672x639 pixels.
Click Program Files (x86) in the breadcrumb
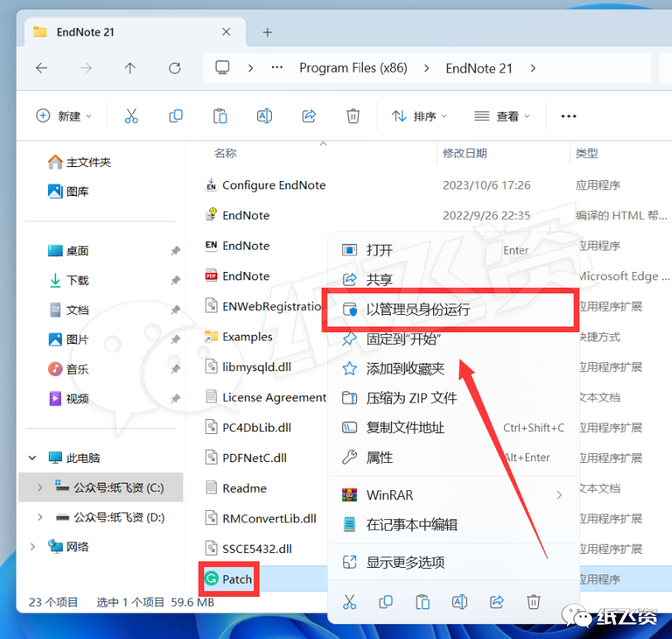pos(353,68)
